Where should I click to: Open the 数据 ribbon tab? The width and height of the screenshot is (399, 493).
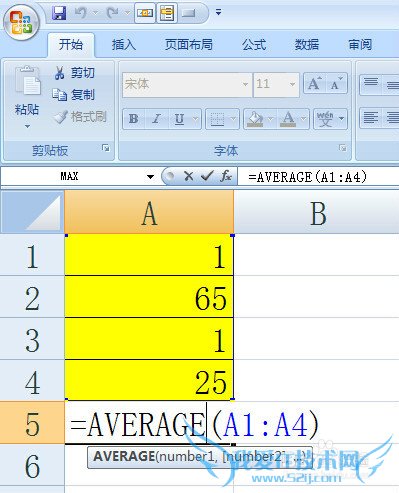point(307,44)
